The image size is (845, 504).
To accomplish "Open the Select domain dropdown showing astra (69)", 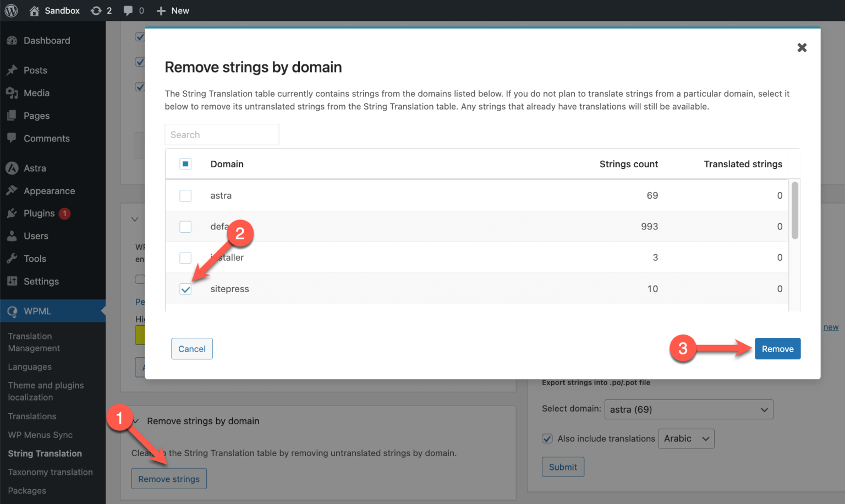I will [x=688, y=409].
